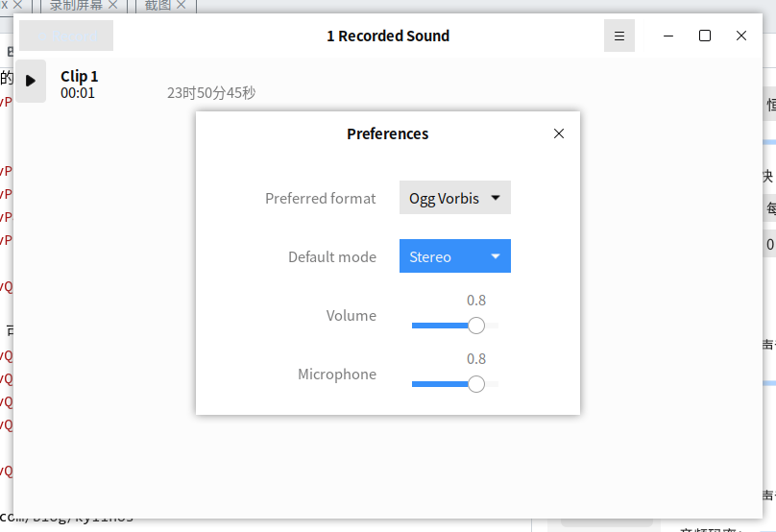Close the Preferences dialog
This screenshot has width=776, height=532.
click(559, 133)
